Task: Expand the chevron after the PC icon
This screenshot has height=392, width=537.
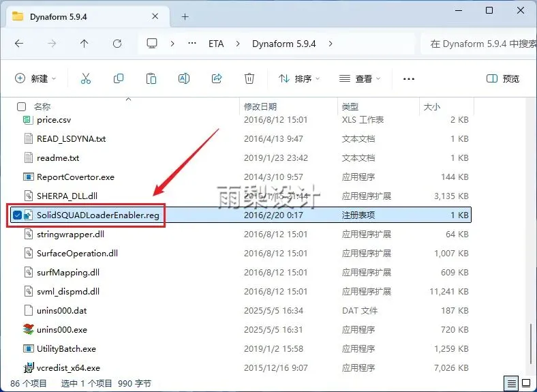Action: click(x=172, y=44)
